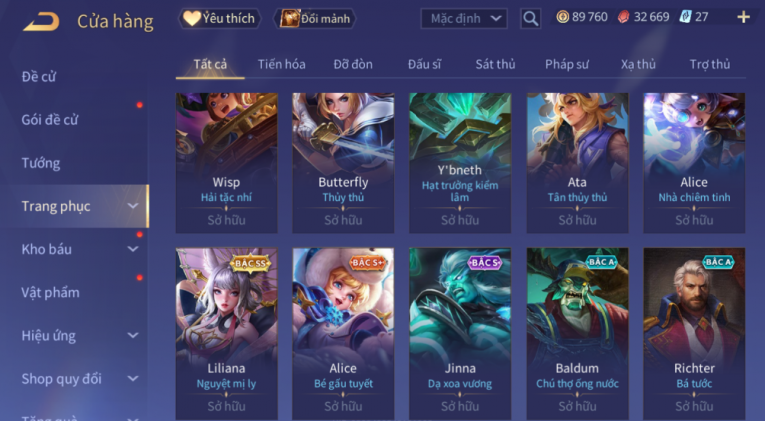Image resolution: width=765 pixels, height=421 pixels.
Task: Open Tướng in the sidebar
Action: (41, 163)
